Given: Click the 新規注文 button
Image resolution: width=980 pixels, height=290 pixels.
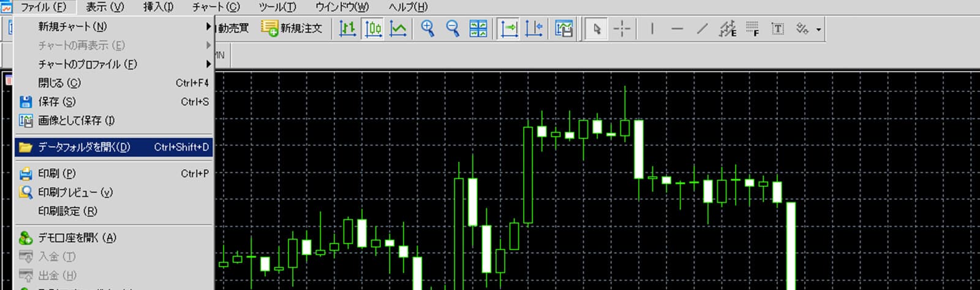Looking at the screenshot, I should [292, 28].
